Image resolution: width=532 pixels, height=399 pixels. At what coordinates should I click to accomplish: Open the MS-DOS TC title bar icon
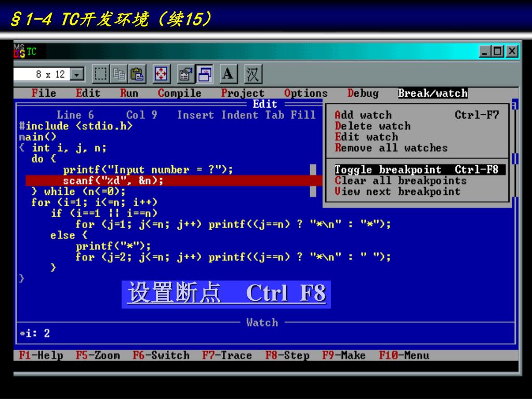click(x=20, y=51)
